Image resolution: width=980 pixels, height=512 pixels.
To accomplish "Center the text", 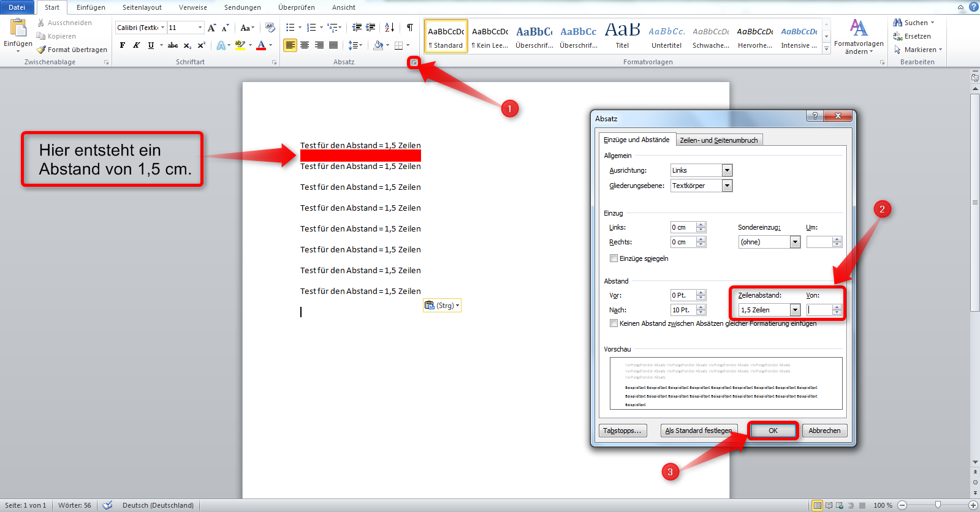I will (x=305, y=45).
